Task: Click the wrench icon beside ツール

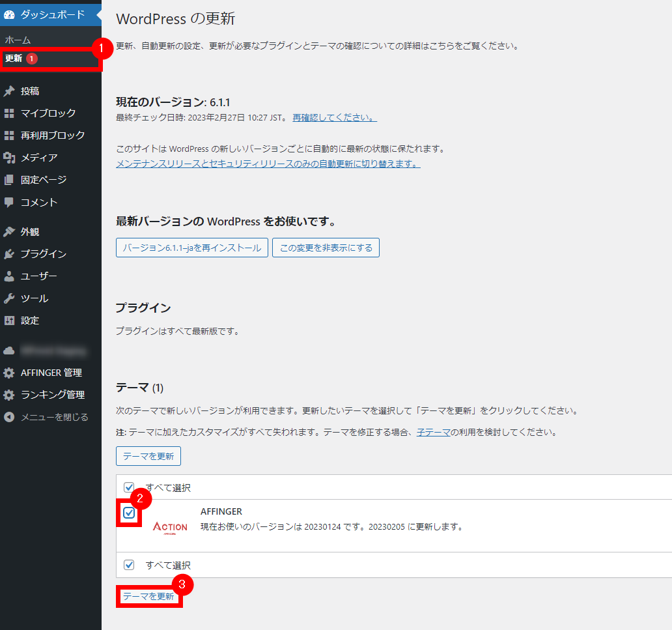Action: tap(9, 298)
